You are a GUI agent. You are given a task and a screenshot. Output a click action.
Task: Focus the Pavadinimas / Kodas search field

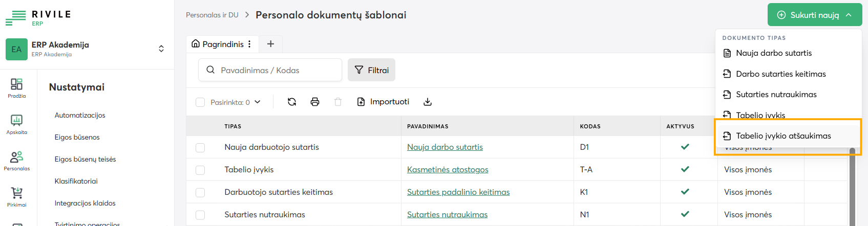[270, 70]
